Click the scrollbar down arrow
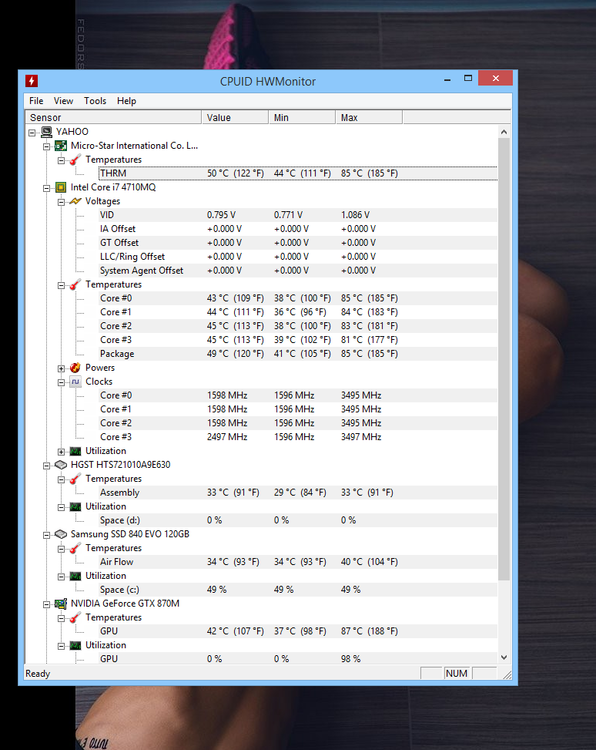The image size is (596, 750). [x=504, y=658]
